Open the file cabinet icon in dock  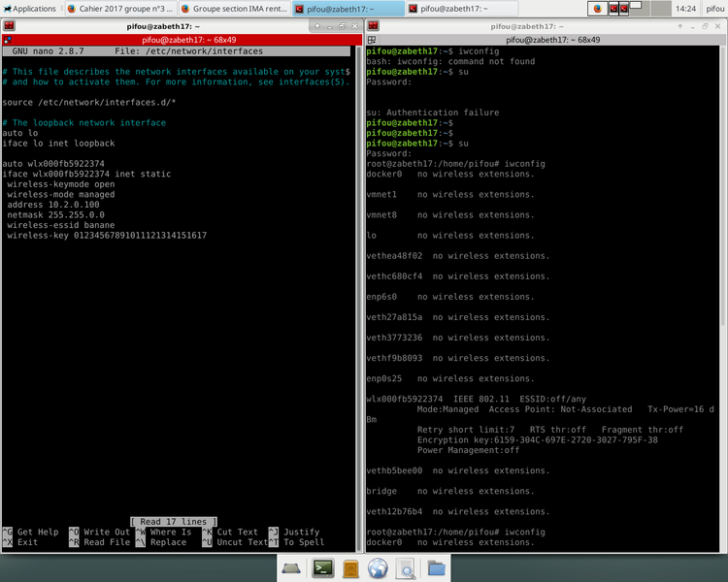coord(351,568)
